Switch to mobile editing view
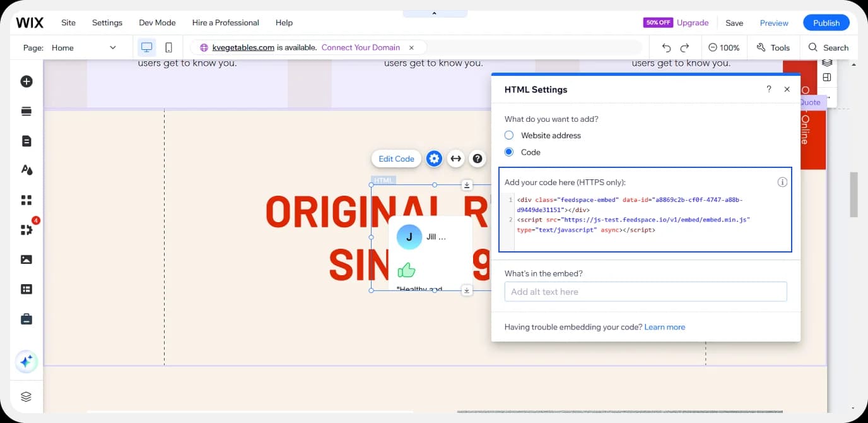The height and width of the screenshot is (423, 868). [167, 47]
